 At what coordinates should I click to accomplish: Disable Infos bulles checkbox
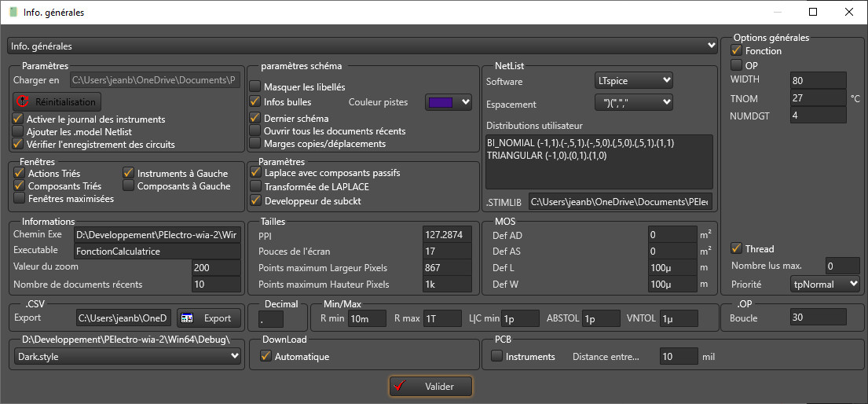point(255,101)
